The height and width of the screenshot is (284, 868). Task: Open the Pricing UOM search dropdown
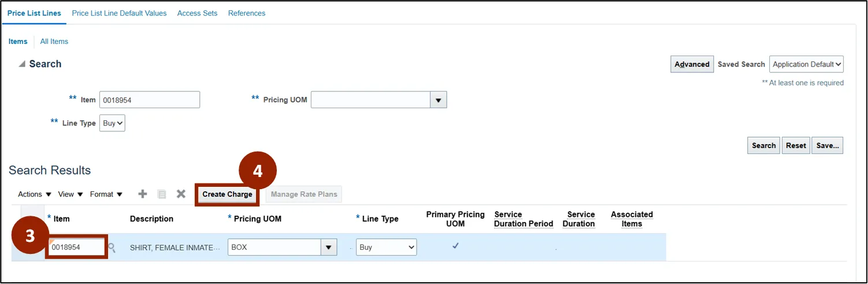click(x=438, y=100)
